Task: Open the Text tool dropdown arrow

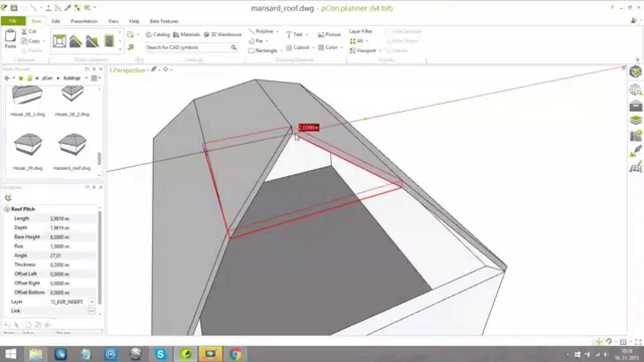Action: 307,35
